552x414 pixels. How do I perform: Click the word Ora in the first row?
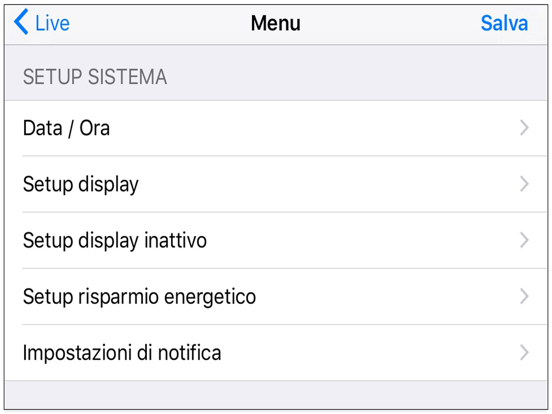tap(95, 128)
